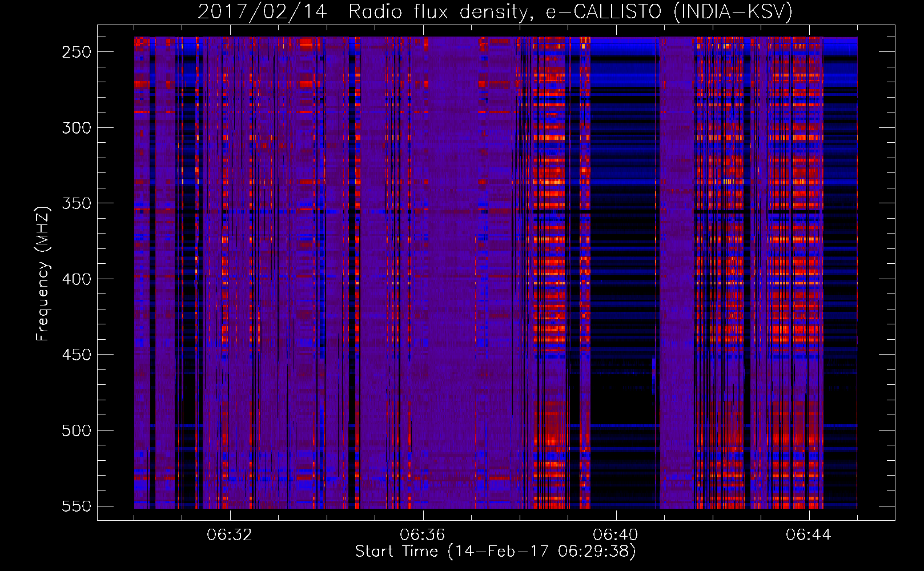Click the 400 frequency tick label
The image size is (924, 571).
click(77, 279)
